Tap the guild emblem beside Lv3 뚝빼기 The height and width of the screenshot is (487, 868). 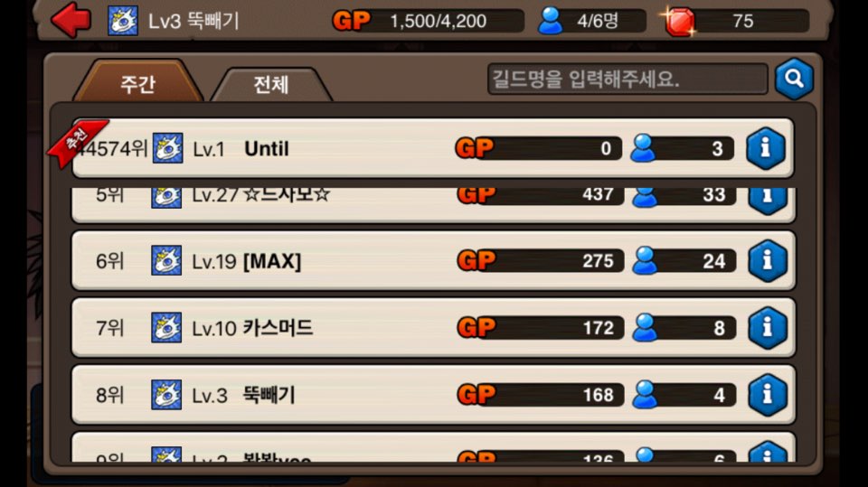[123, 21]
